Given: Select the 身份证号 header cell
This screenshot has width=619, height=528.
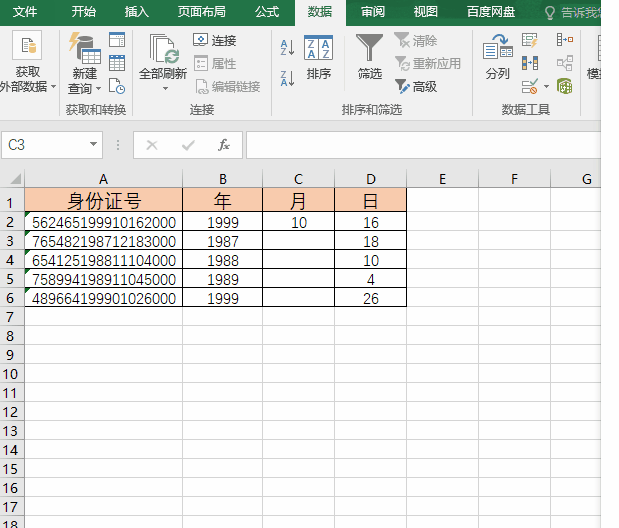Looking at the screenshot, I should point(103,200).
